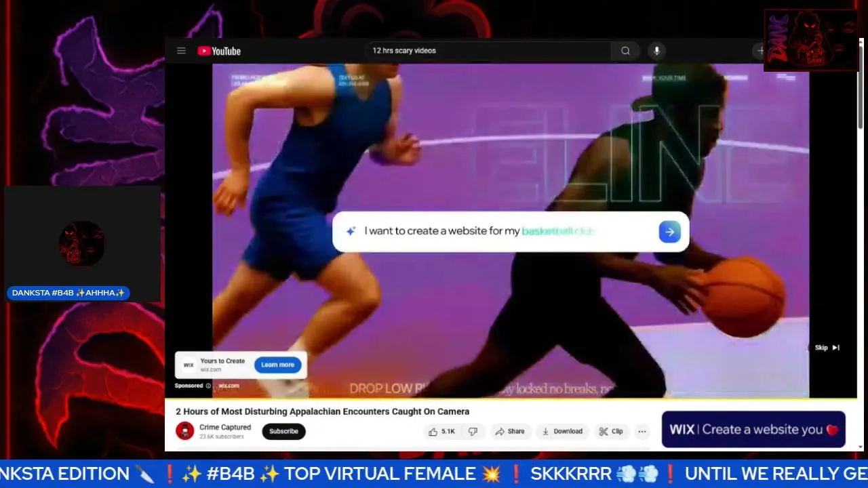The height and width of the screenshot is (488, 868).
Task: Click the blue arrow in the ad's search bar
Action: pos(669,232)
